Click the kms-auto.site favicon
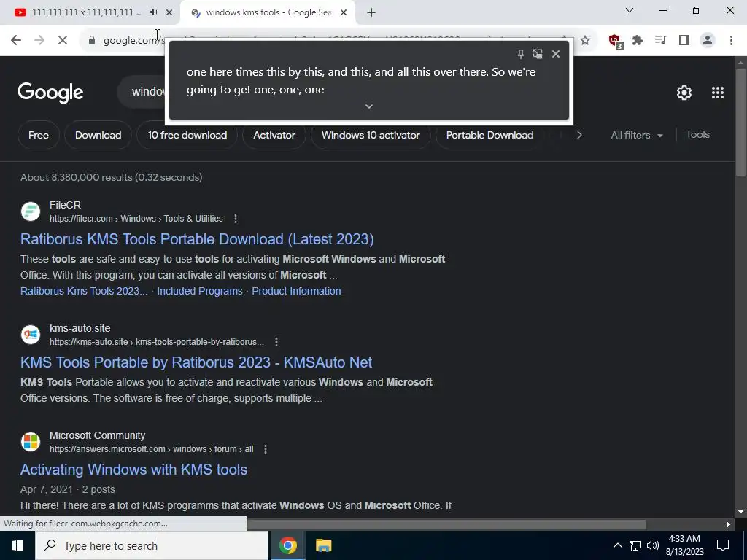Viewport: 747px width, 560px height. (x=31, y=335)
